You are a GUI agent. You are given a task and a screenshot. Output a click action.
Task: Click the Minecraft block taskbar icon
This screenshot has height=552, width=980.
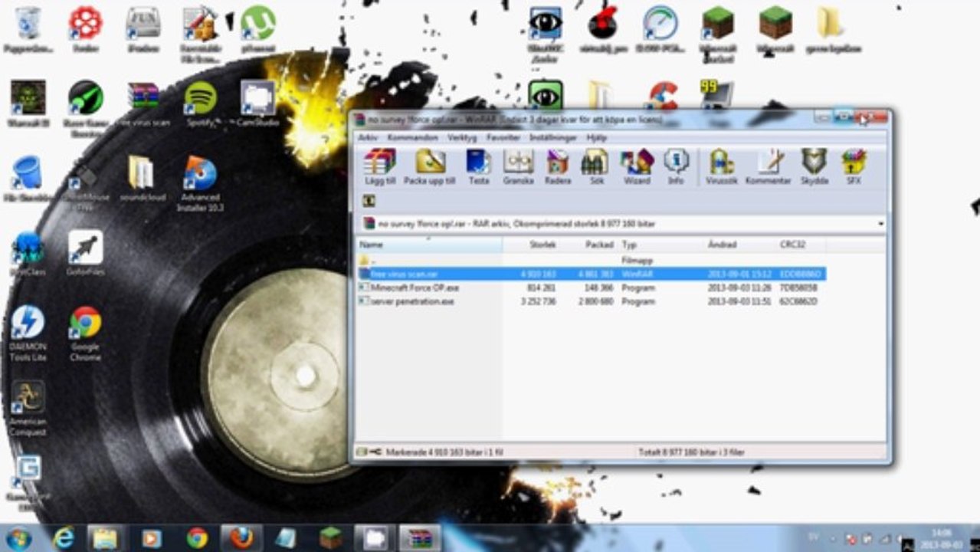click(x=331, y=539)
